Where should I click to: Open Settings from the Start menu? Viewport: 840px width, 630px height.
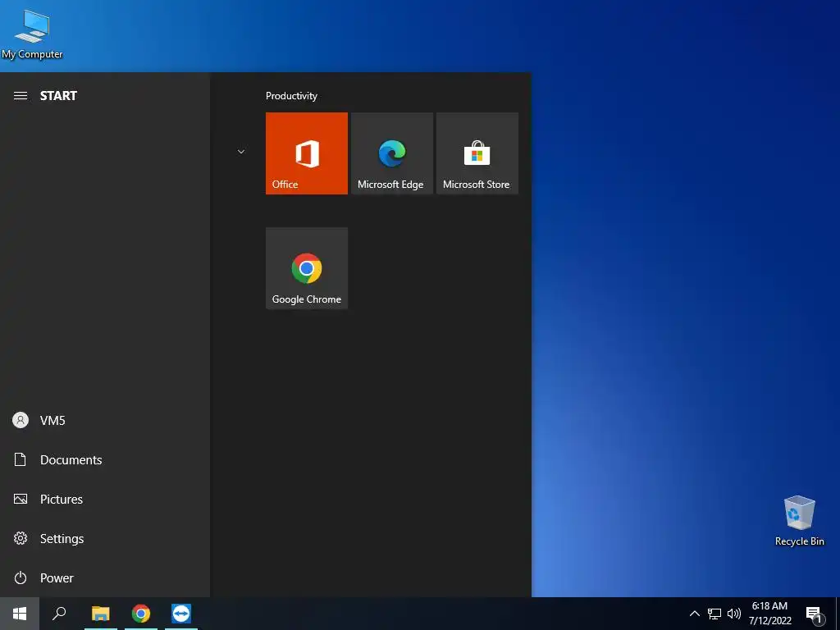tap(105, 538)
